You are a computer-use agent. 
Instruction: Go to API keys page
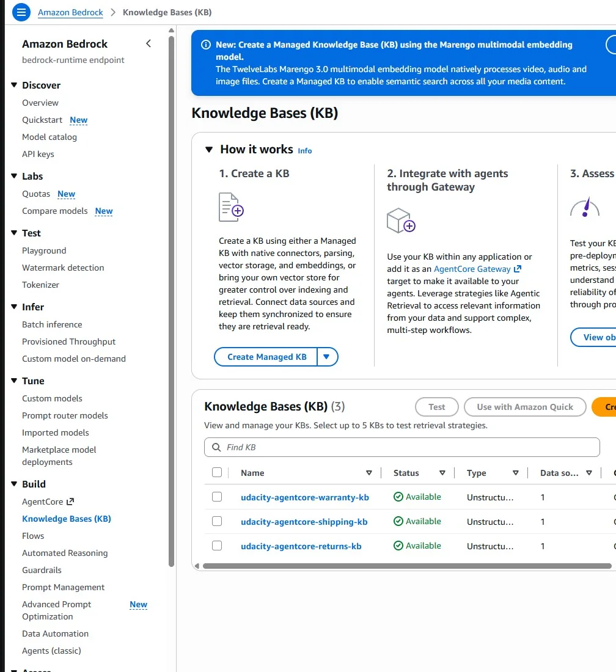tap(38, 155)
